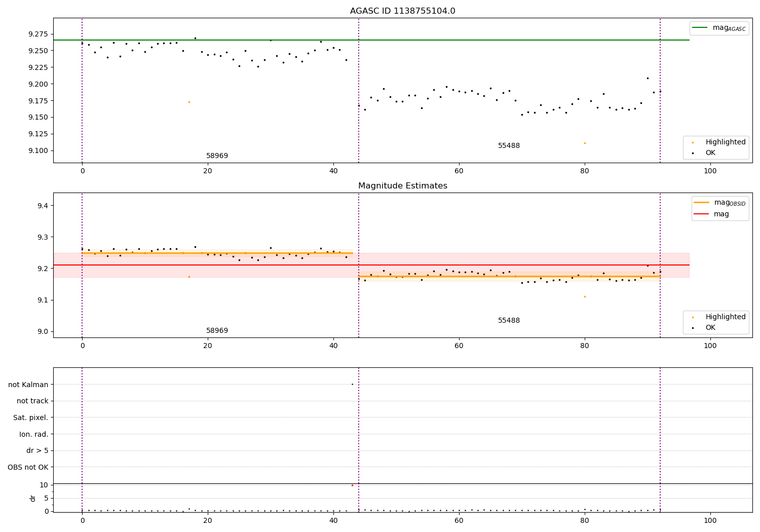Viewport: 760px width, 532px height.
Task: Click the dr y-axis label
Action: 33,498
